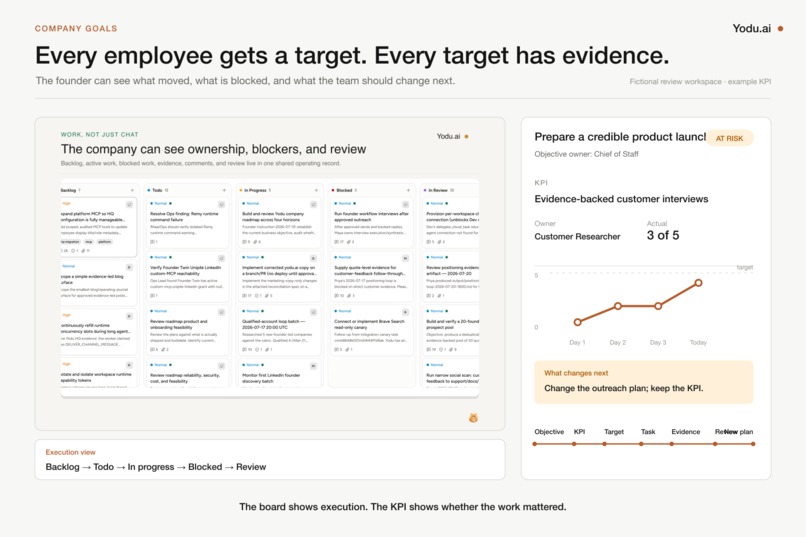Click 'Prepare a credible product launch' objective title
Viewport: 806px width, 537px height.
pos(620,137)
